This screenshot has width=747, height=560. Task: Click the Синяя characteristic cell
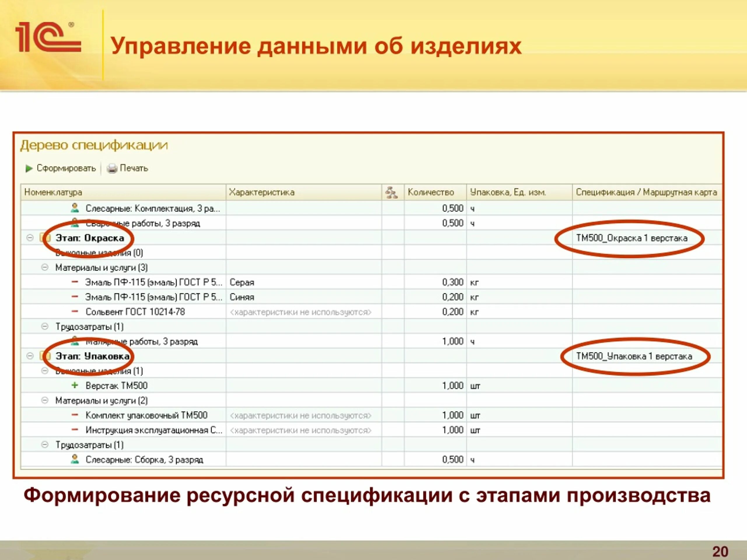(x=304, y=297)
